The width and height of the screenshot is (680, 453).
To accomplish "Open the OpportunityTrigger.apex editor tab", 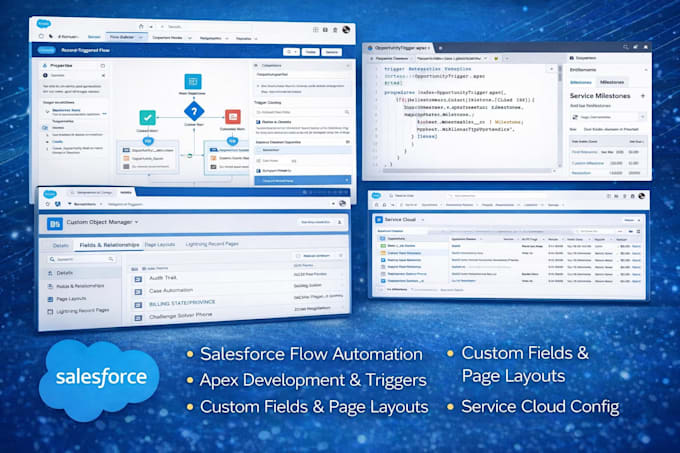I will [399, 48].
